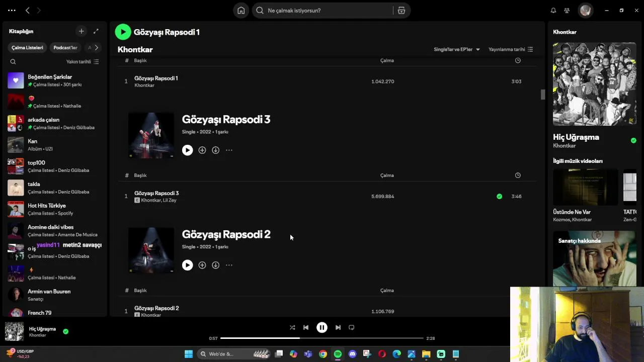
Task: Open Singles and EPs filter dropdown
Action: [x=457, y=49]
